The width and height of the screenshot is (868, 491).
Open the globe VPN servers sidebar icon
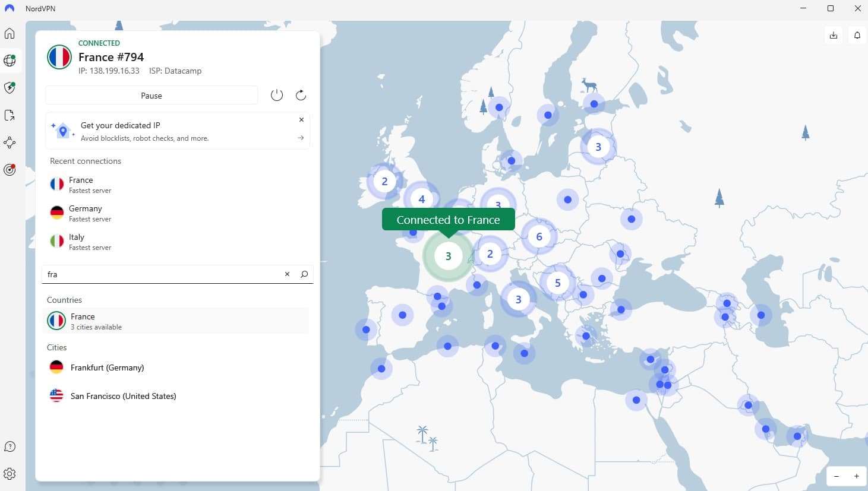tap(10, 61)
